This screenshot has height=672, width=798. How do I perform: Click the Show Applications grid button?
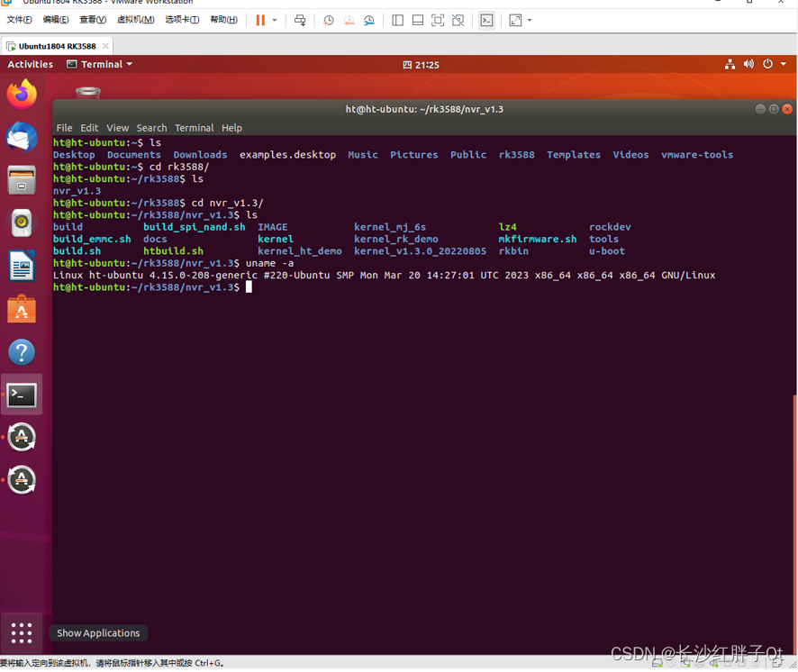click(22, 632)
